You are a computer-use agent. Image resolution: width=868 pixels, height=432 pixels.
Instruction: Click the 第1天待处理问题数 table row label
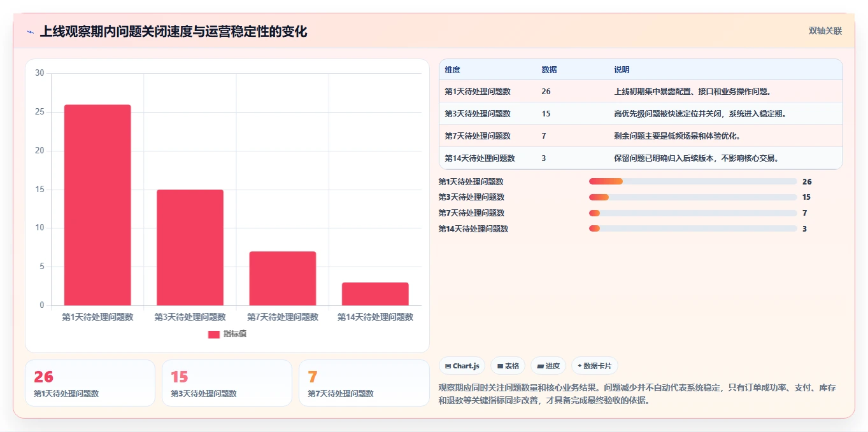(x=478, y=92)
